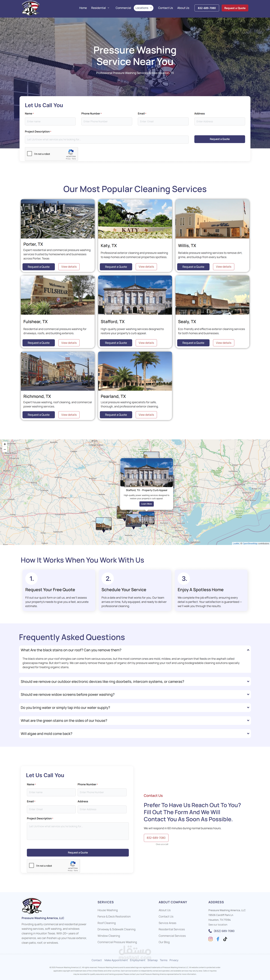The width and height of the screenshot is (270, 980).
Task: Click the map zoom out minus button
Action: (x=4, y=449)
